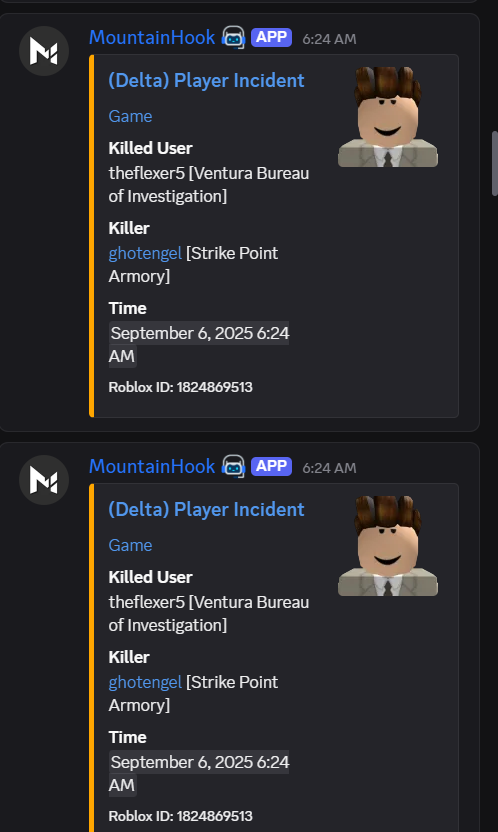Open the Roblox avatar thumbnail in first embed
Screen dimensions: 498x832
(x=388, y=117)
